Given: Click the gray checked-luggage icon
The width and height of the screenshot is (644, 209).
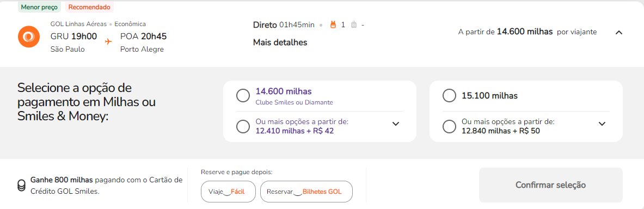Looking at the screenshot, I should coord(354,24).
